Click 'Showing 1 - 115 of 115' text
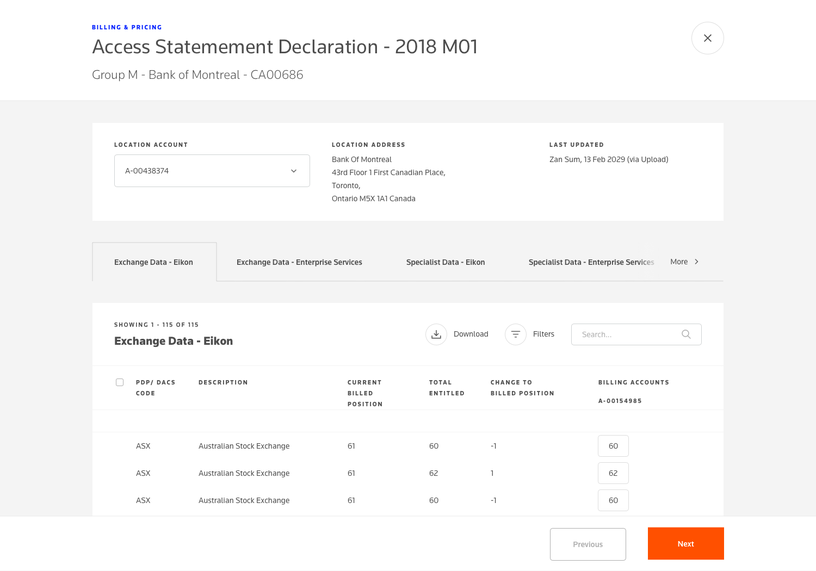 click(x=156, y=324)
